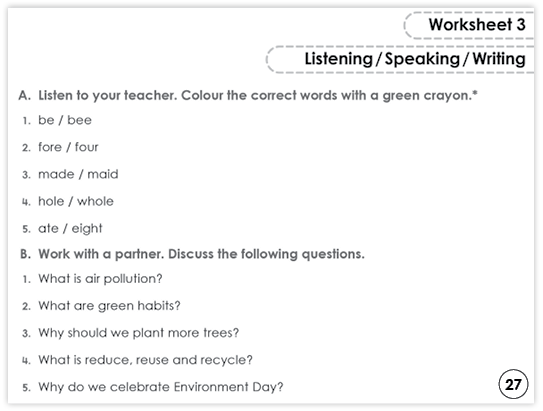Select the word 'four' in item 2
Screen dimensions: 543x411
(87, 147)
